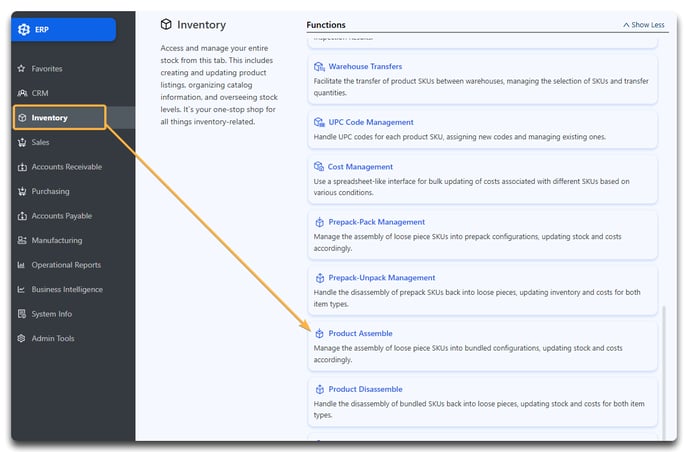Click the Operational Reports chart icon
688x452 pixels.
pyautogui.click(x=21, y=265)
